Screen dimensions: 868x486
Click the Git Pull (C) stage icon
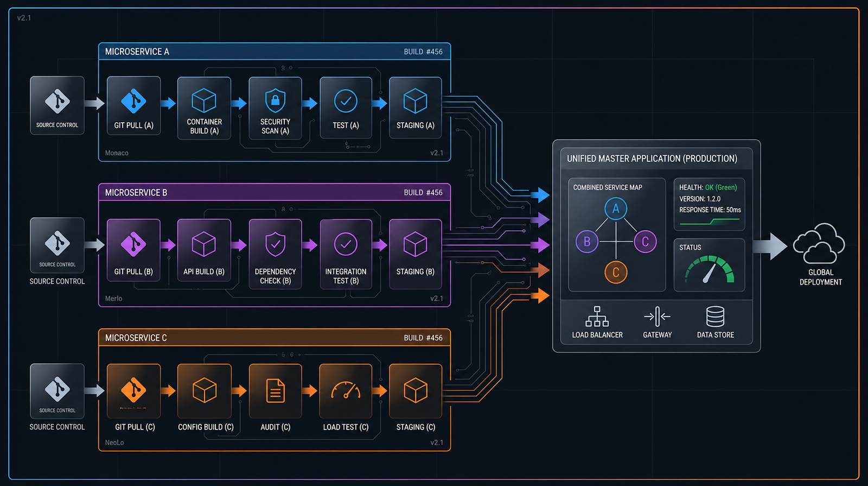point(133,390)
